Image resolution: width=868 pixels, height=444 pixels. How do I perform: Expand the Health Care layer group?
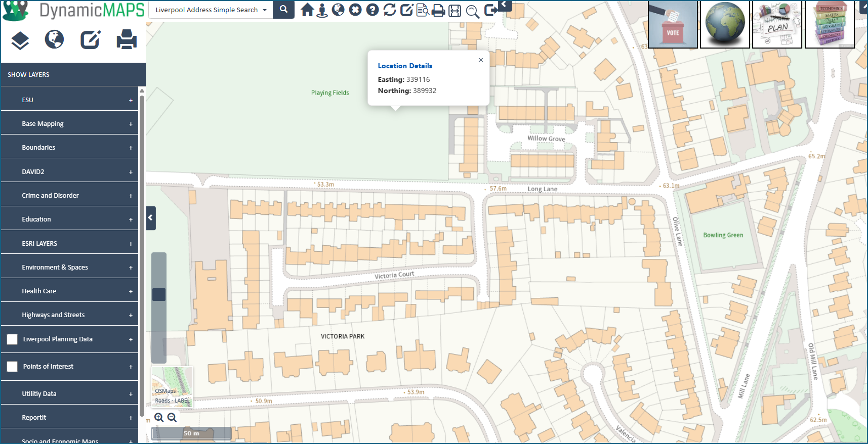131,292
